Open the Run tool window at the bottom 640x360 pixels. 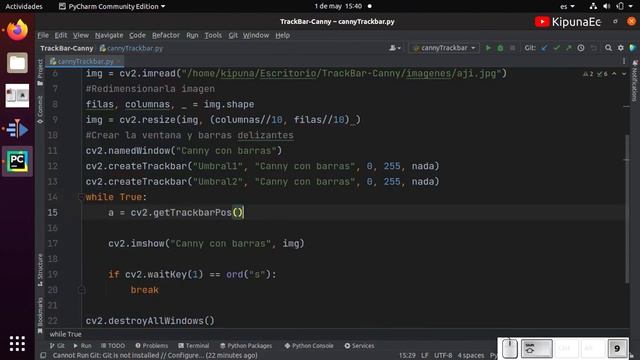coord(82,346)
